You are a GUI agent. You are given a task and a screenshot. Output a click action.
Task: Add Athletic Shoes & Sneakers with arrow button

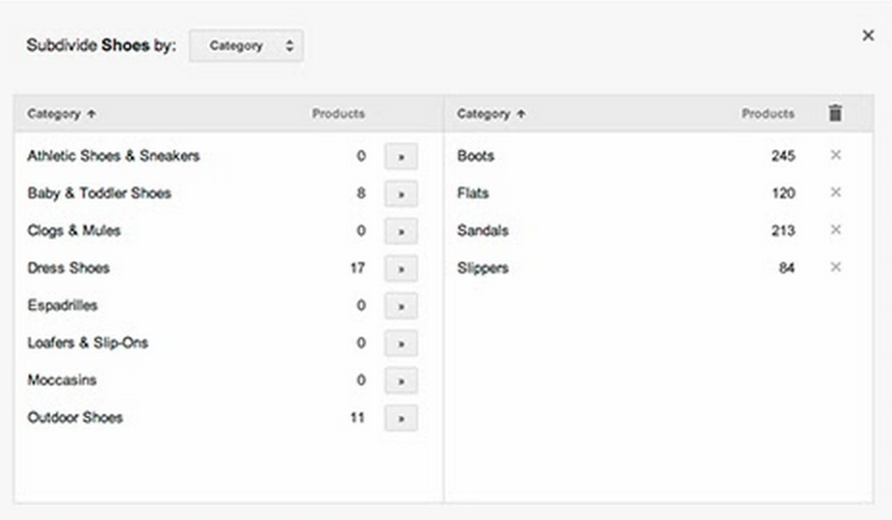click(x=401, y=156)
